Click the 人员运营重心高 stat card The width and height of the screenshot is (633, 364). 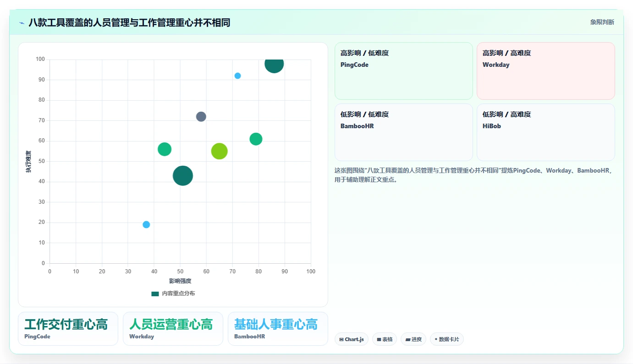coord(173,329)
